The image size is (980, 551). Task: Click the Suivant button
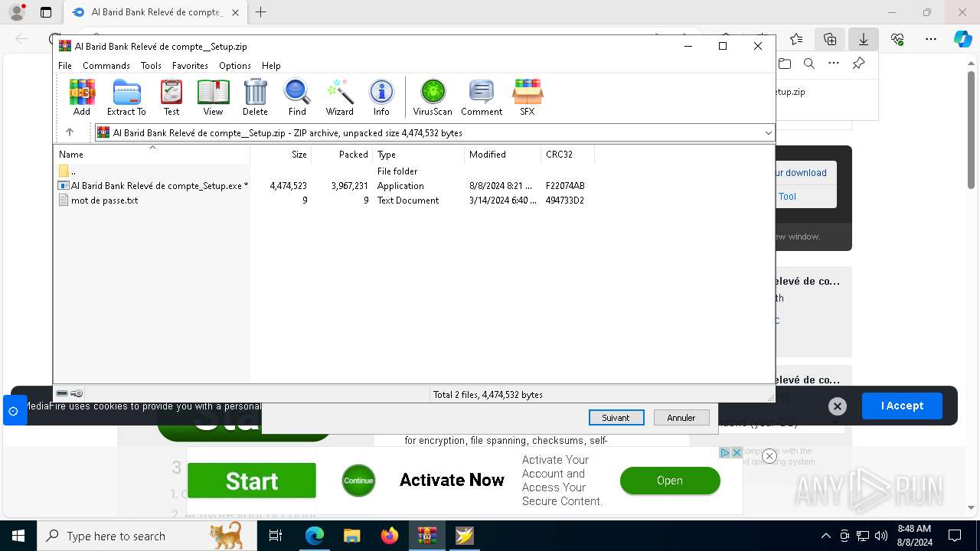coord(616,418)
